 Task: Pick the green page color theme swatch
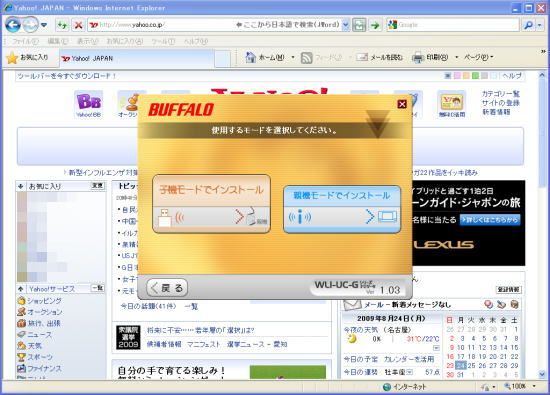point(475,76)
